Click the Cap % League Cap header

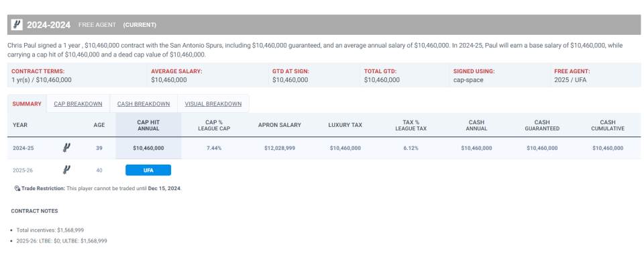coord(214,125)
